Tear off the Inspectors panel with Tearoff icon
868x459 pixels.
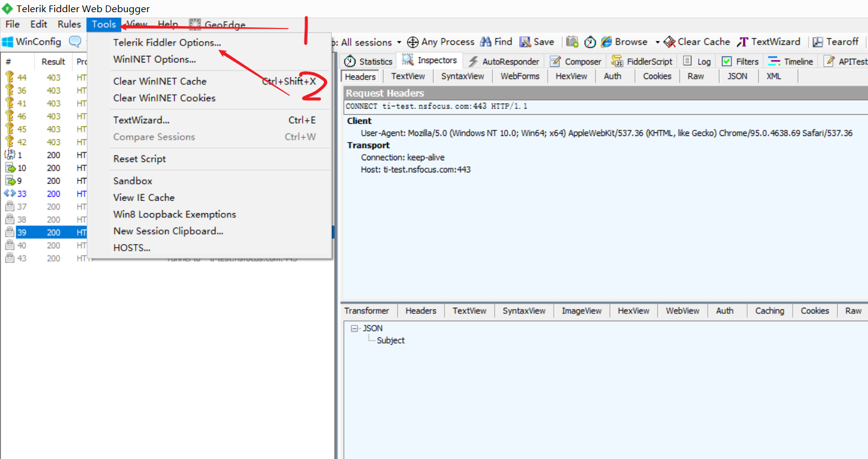pos(836,42)
